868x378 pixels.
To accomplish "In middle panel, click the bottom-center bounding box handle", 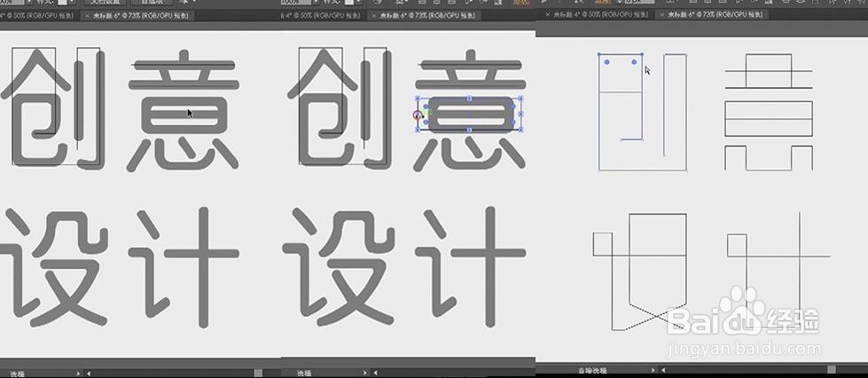I will (x=469, y=130).
